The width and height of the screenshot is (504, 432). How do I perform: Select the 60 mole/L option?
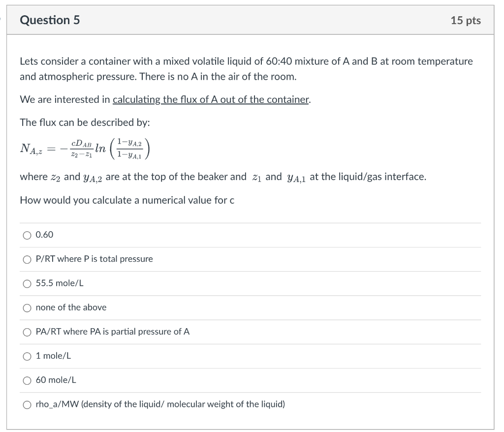[x=28, y=380]
